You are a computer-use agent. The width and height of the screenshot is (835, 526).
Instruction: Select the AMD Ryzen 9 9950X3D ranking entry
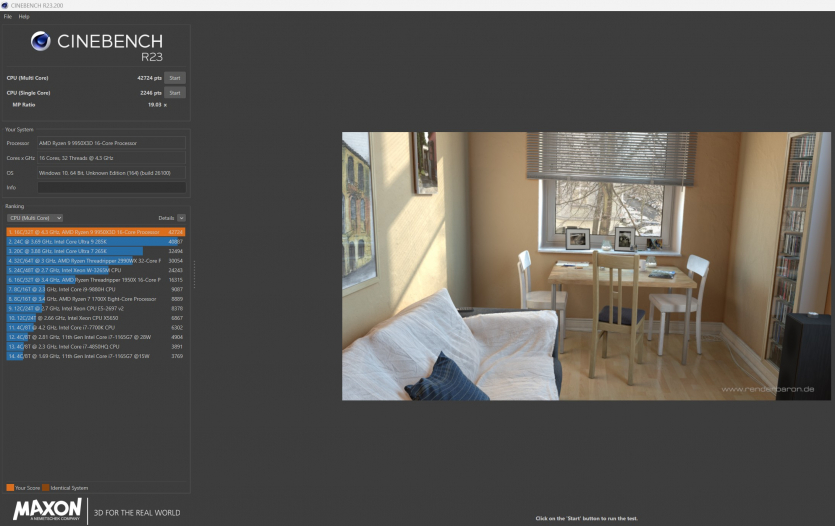click(x=95, y=232)
